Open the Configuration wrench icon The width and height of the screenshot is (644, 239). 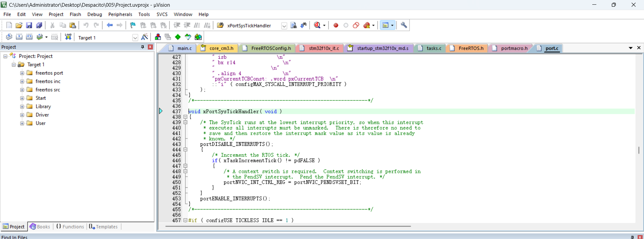(404, 25)
